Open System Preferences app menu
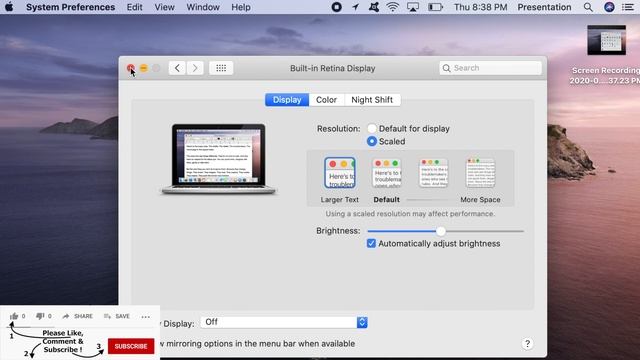The height and width of the screenshot is (360, 640). click(71, 7)
